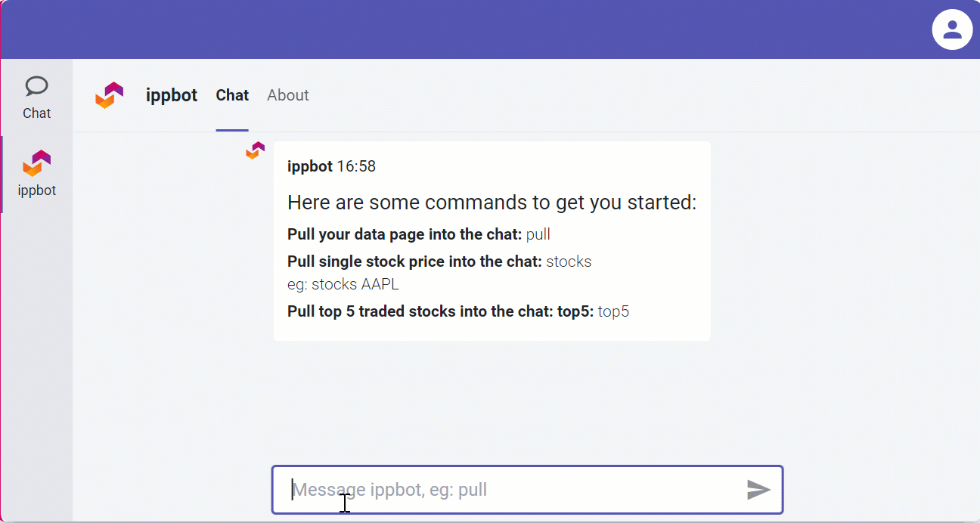The width and height of the screenshot is (980, 523).
Task: Select the Chat tab in the header
Action: click(232, 95)
